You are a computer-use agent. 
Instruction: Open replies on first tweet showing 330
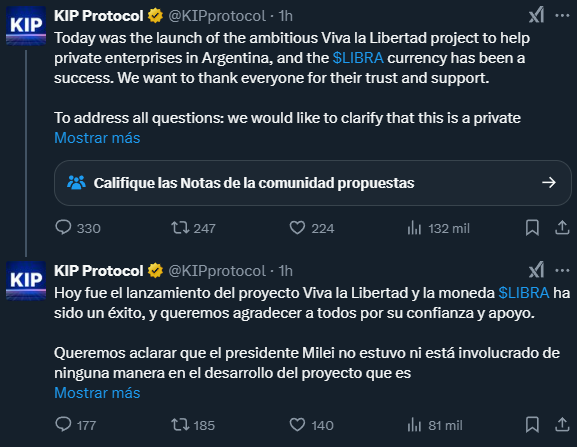[x=78, y=228]
